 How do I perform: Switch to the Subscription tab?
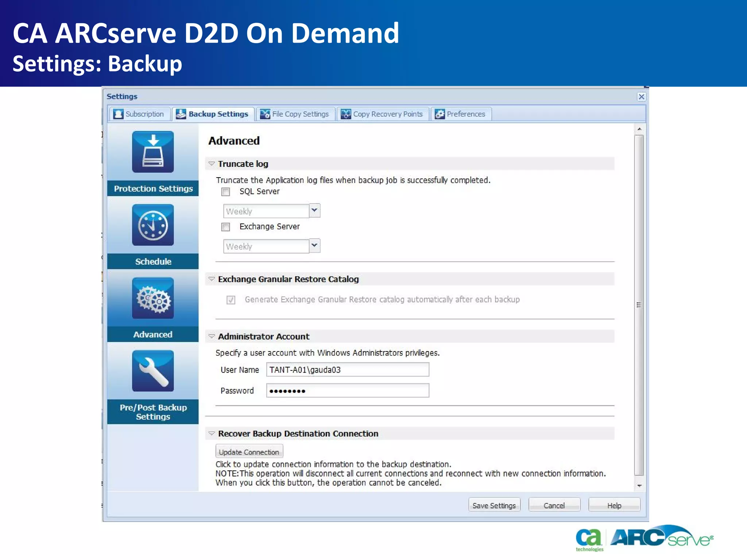[140, 114]
